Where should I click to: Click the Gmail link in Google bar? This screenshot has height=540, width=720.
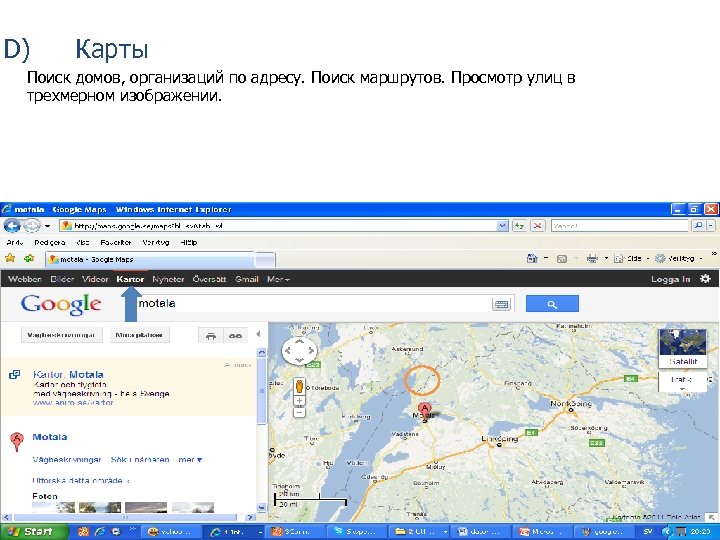247,279
